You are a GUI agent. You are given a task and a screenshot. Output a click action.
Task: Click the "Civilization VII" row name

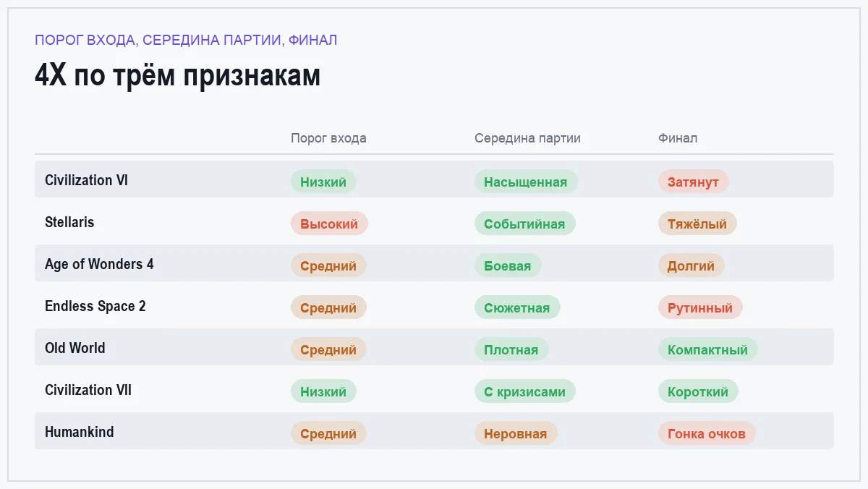point(88,390)
